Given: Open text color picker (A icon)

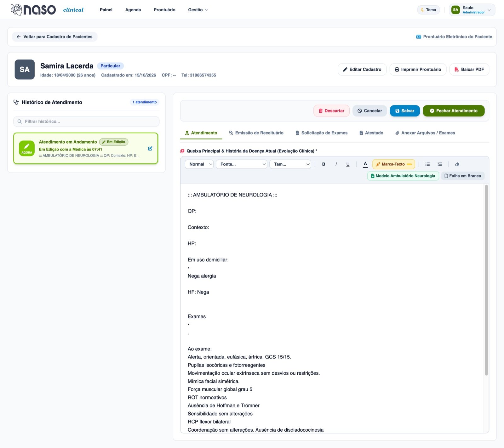Looking at the screenshot, I should [x=365, y=164].
